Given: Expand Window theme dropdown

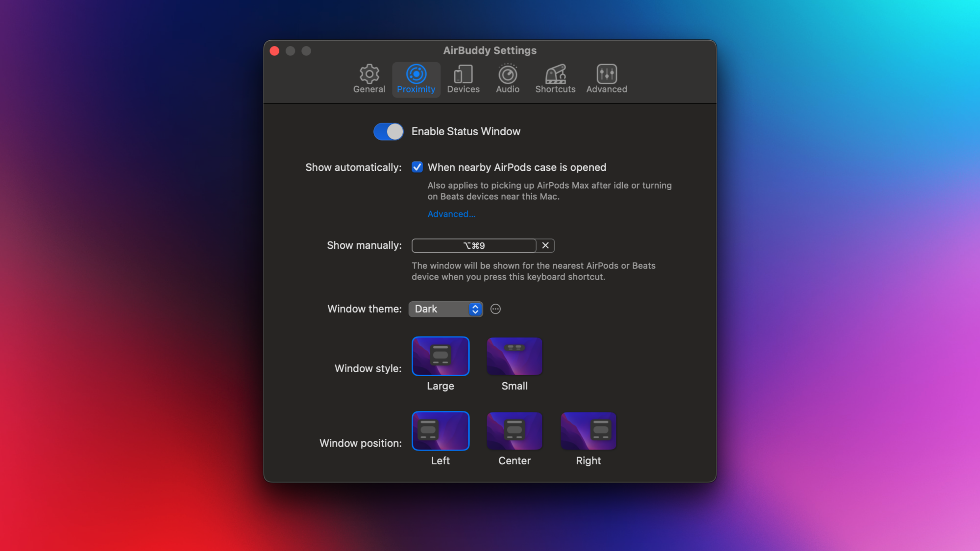Looking at the screenshot, I should tap(445, 308).
